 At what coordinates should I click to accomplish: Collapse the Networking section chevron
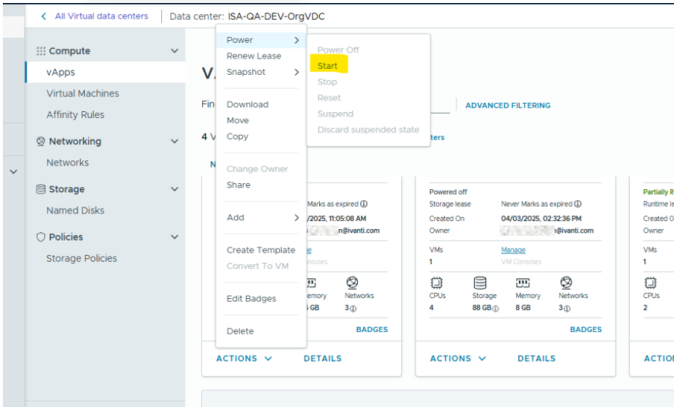click(175, 142)
